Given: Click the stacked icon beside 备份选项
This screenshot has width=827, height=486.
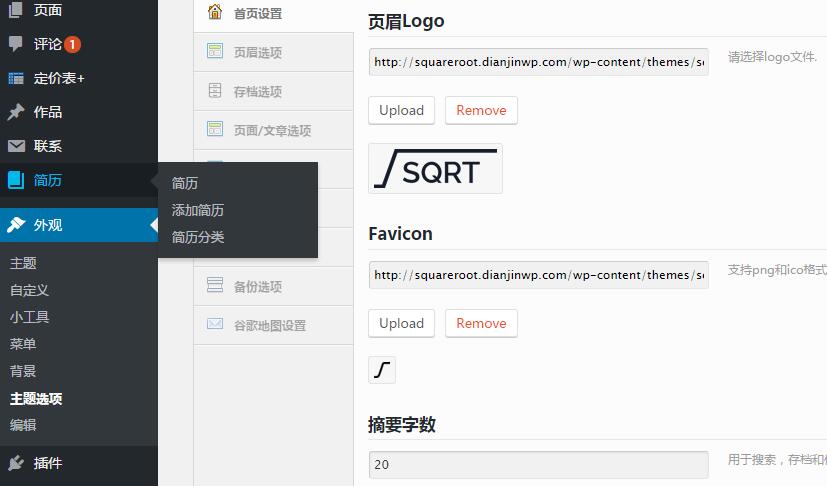Looking at the screenshot, I should (215, 285).
